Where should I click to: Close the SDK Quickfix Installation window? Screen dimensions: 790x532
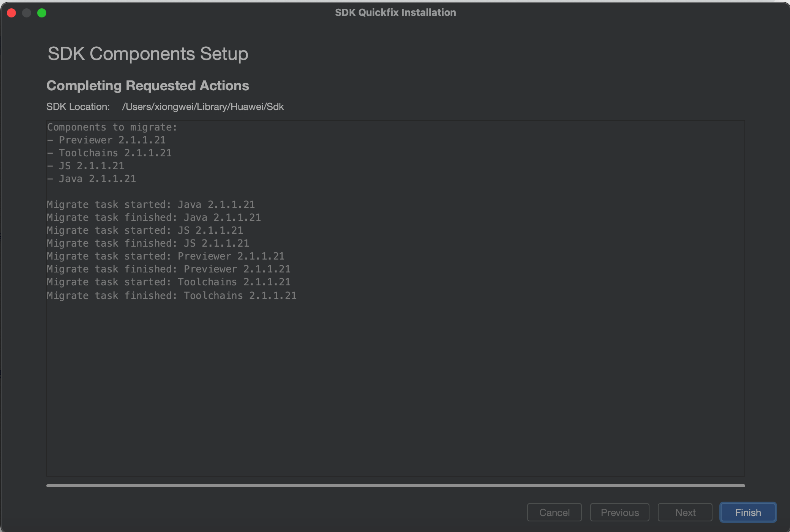[x=11, y=13]
